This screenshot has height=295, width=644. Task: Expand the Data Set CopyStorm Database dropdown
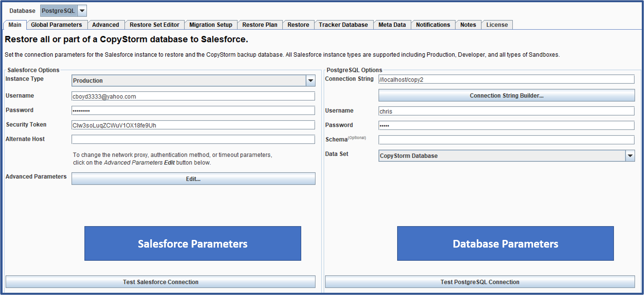pos(507,156)
